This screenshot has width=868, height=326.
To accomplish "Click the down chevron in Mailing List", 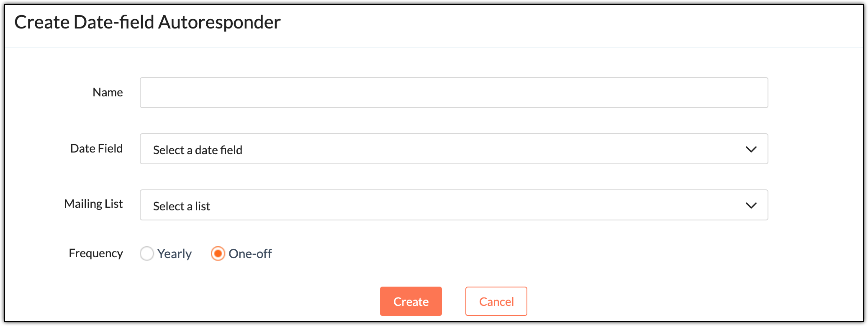I will point(751,205).
